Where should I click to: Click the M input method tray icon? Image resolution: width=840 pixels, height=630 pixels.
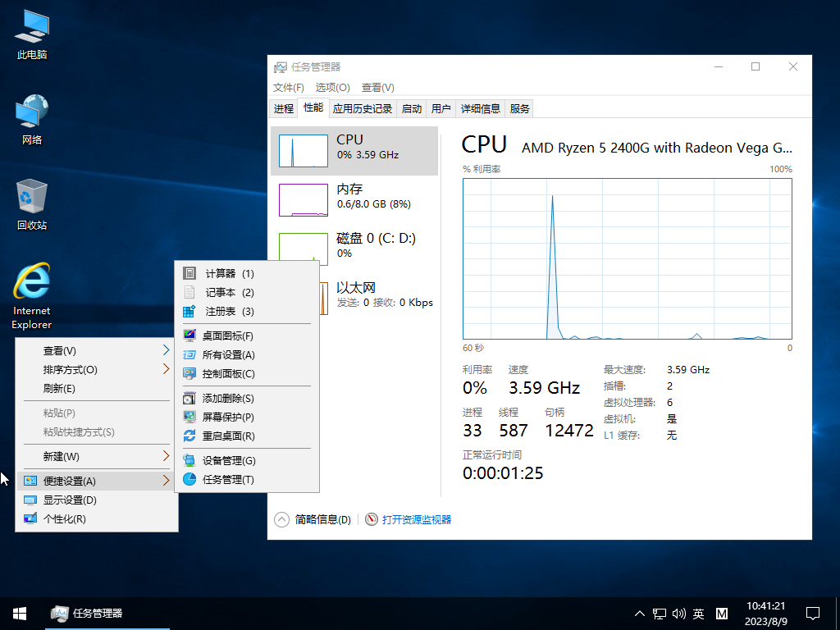722,614
